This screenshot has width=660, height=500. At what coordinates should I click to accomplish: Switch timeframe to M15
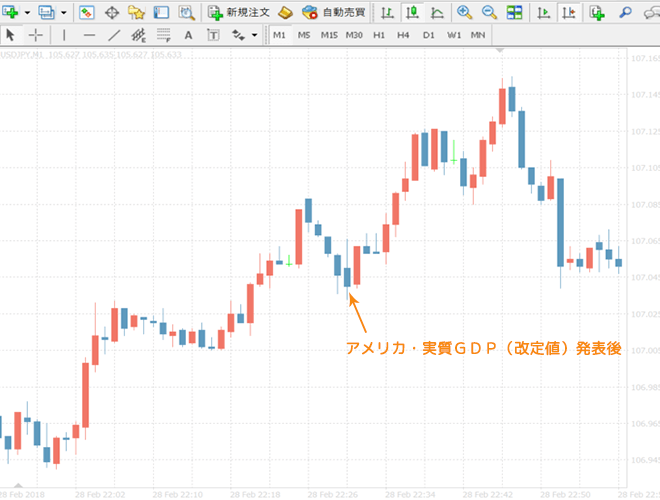point(329,35)
